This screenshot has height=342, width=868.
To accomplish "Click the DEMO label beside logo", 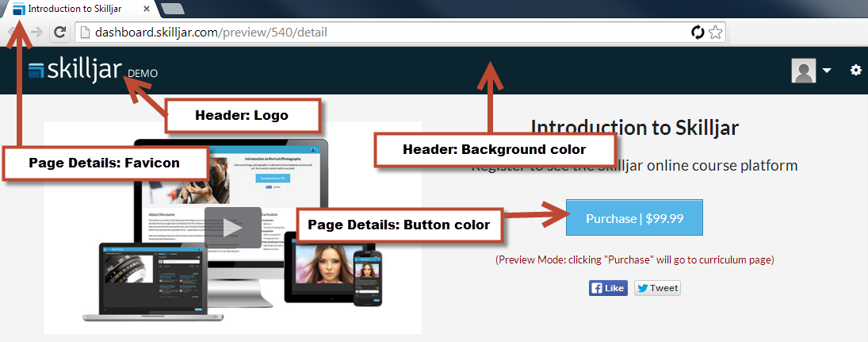I will click(142, 73).
